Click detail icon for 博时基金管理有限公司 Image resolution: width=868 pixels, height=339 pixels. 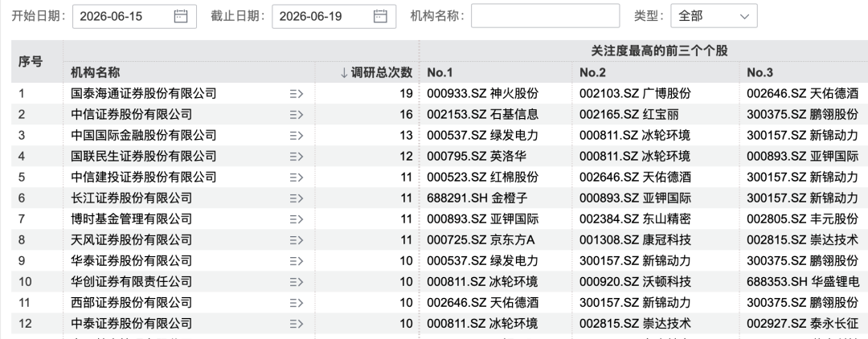(297, 219)
